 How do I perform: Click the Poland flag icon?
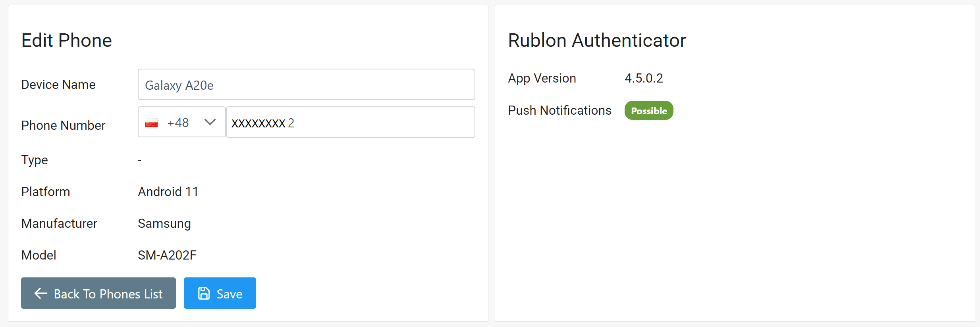pyautogui.click(x=151, y=123)
